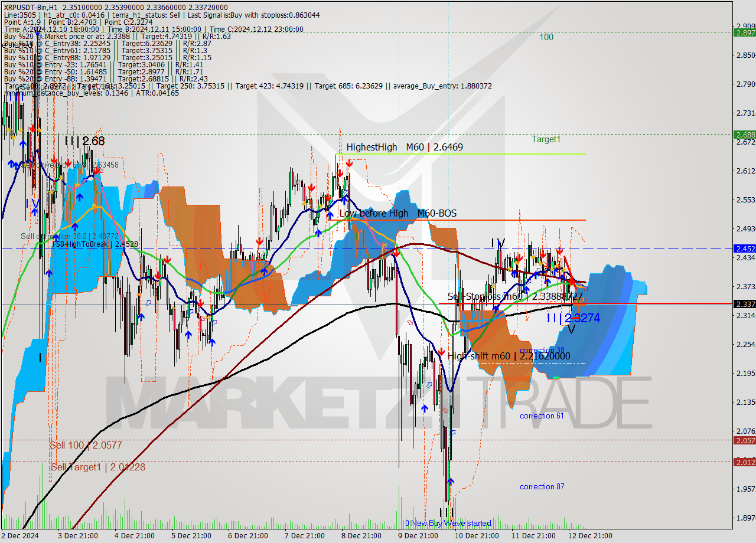756x543 pixels.
Task: Click the 'minimum_distance_buy_levels' info line
Action: pyautogui.click(x=91, y=93)
